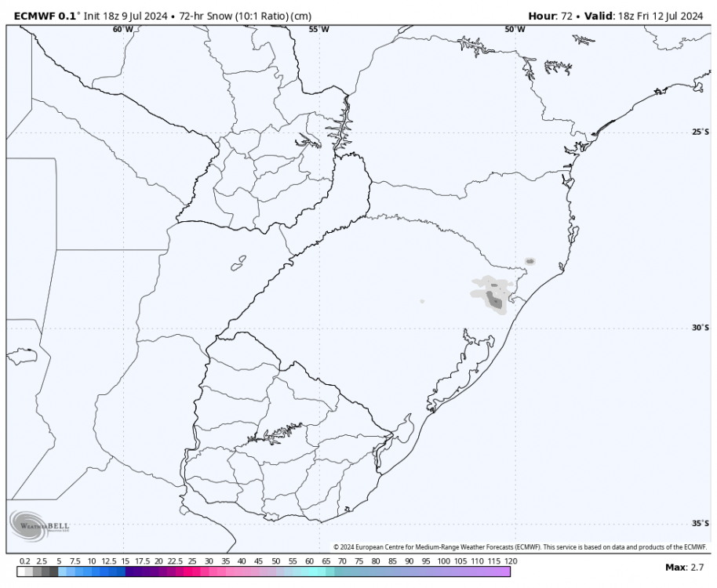Select the Init 18z 9 Jul 2024 text
This screenshot has height=588, width=717.
pos(126,16)
